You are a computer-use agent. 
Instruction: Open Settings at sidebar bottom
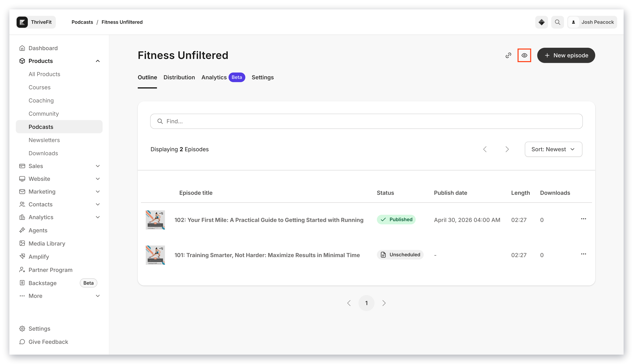39,328
